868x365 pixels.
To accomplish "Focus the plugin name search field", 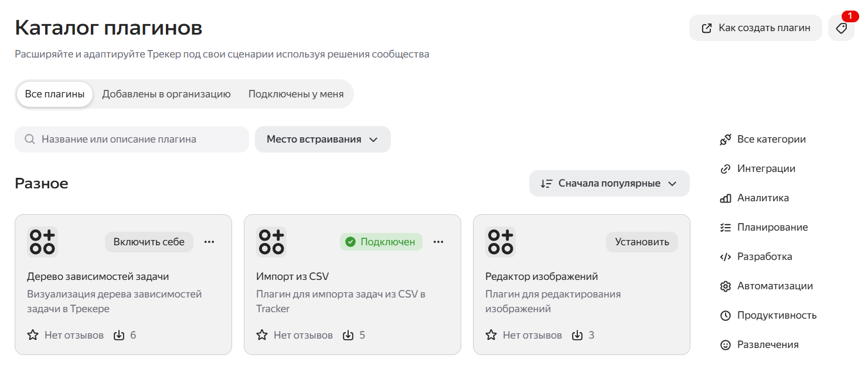I will [132, 139].
